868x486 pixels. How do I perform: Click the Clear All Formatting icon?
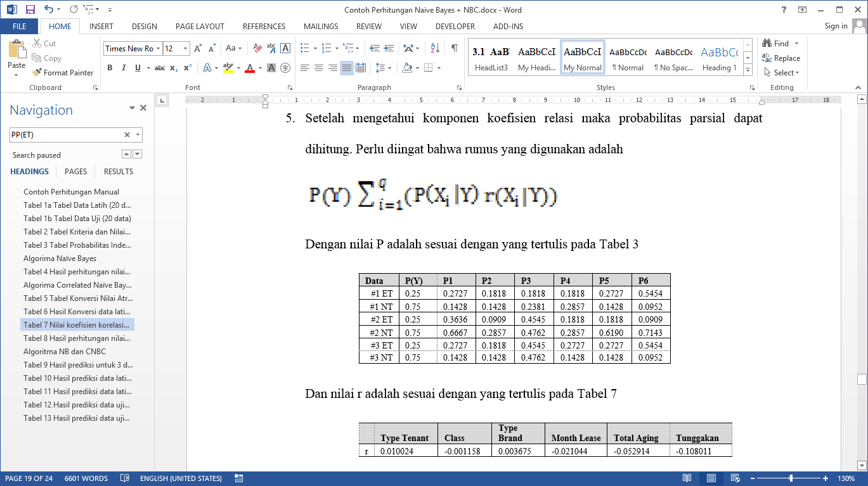click(x=257, y=48)
